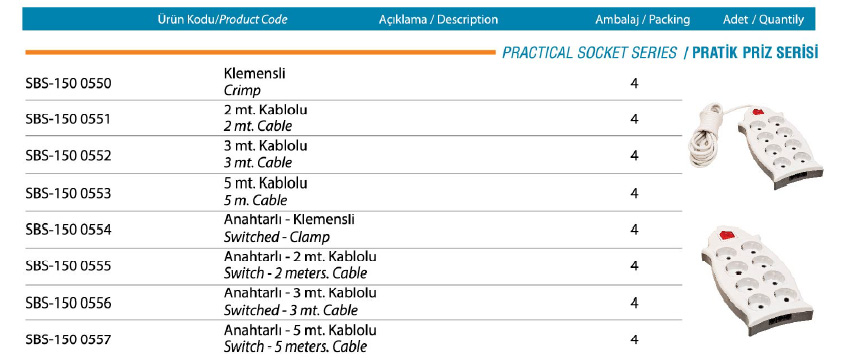Select the Açıklama / Description column header
The height and width of the screenshot is (361, 850).
pos(438,20)
